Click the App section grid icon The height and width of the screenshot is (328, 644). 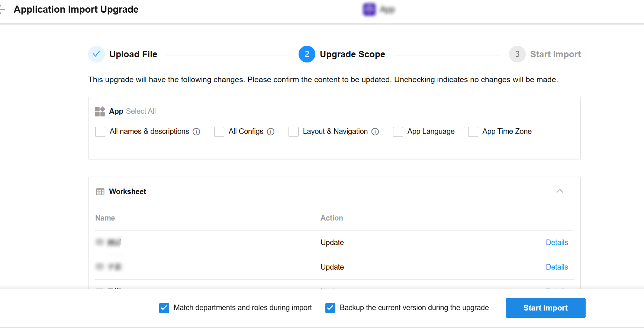[100, 112]
